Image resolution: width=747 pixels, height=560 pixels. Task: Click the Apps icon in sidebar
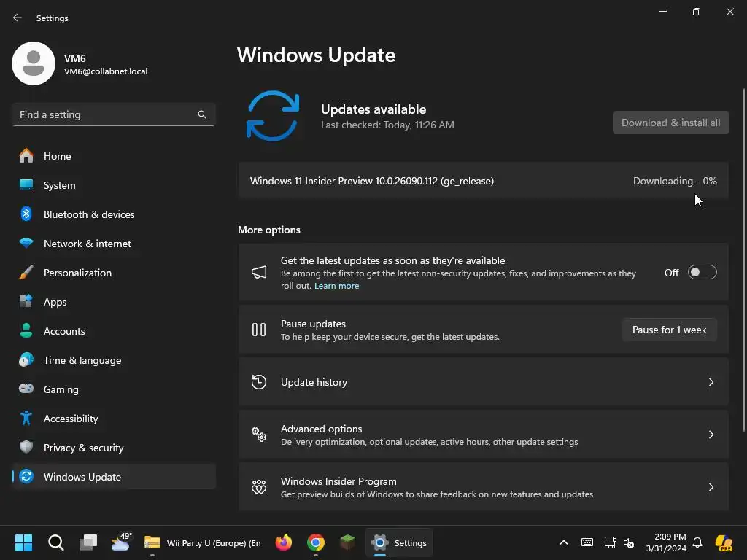26,301
